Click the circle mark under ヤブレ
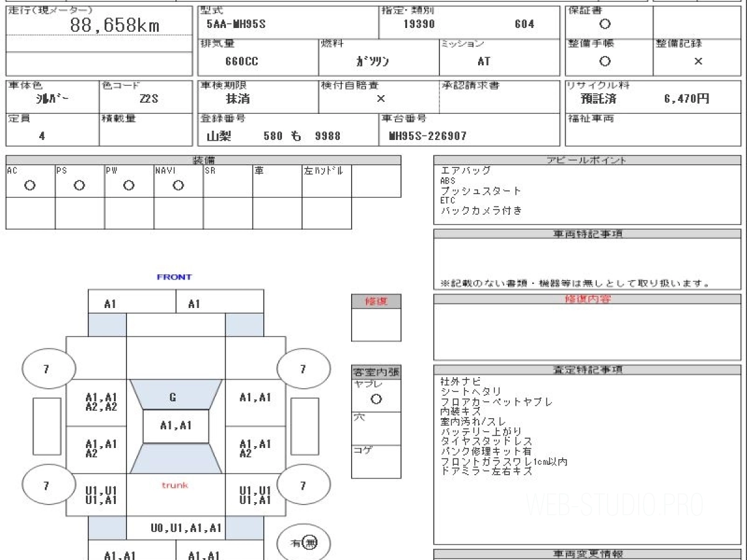This screenshot has width=747, height=560. click(376, 399)
